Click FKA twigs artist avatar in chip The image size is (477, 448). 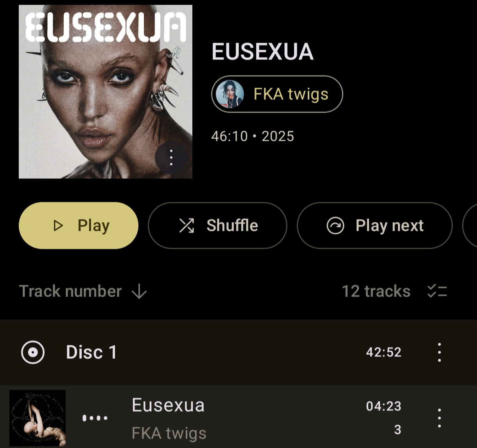click(x=230, y=94)
